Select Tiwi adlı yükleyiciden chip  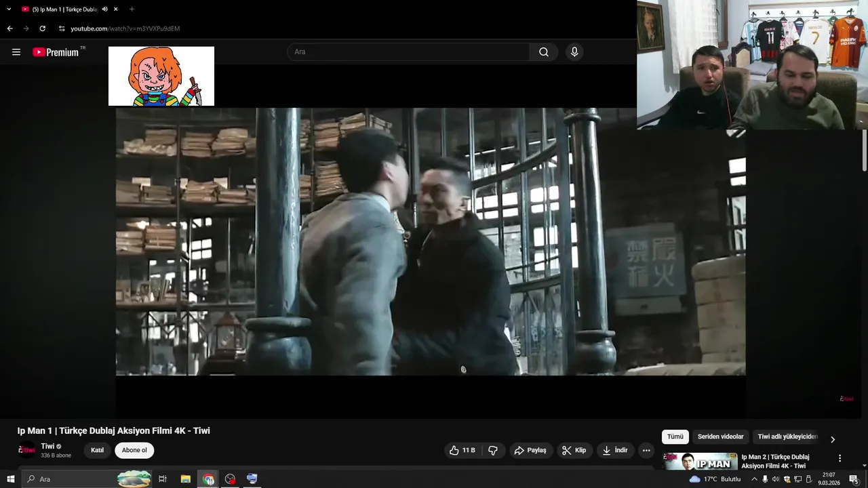coord(788,437)
